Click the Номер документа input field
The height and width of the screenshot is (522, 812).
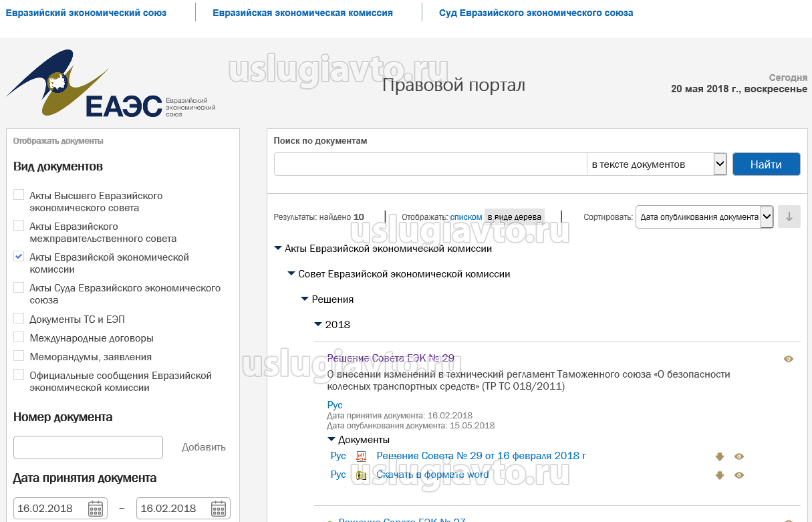pos(88,447)
